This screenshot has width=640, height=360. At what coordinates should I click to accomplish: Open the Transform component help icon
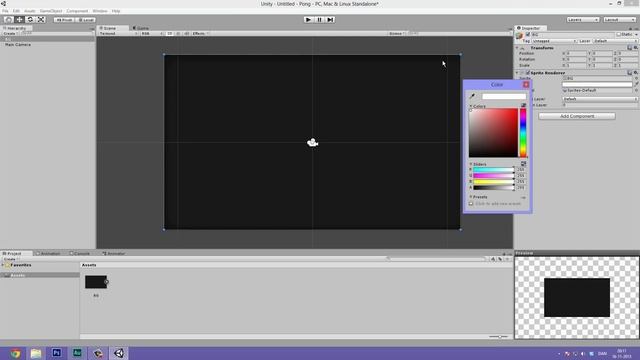point(629,48)
